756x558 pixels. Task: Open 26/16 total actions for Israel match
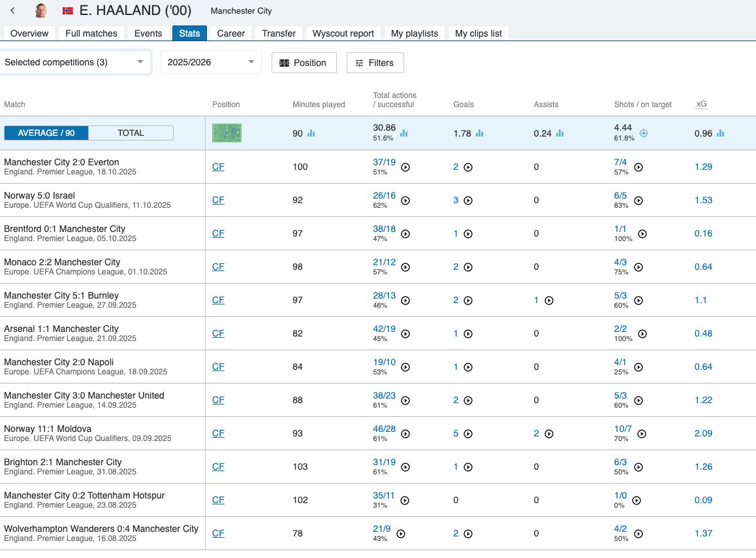(x=384, y=195)
